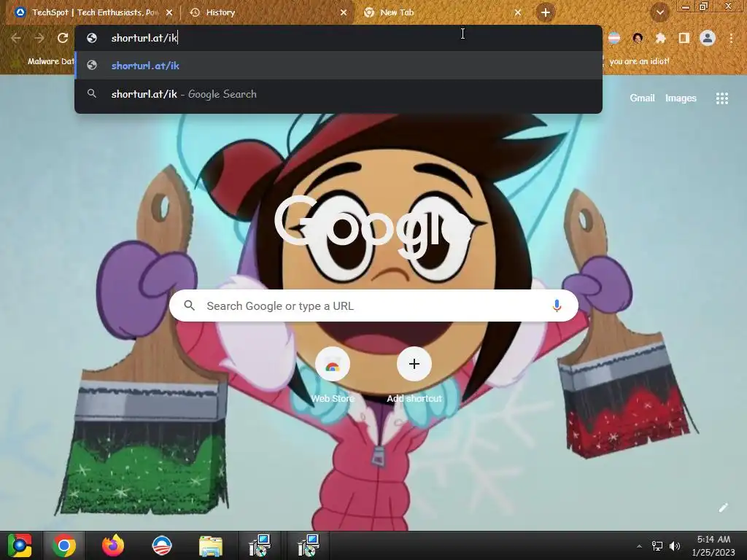
Task: Switch to the History tab
Action: pyautogui.click(x=267, y=12)
